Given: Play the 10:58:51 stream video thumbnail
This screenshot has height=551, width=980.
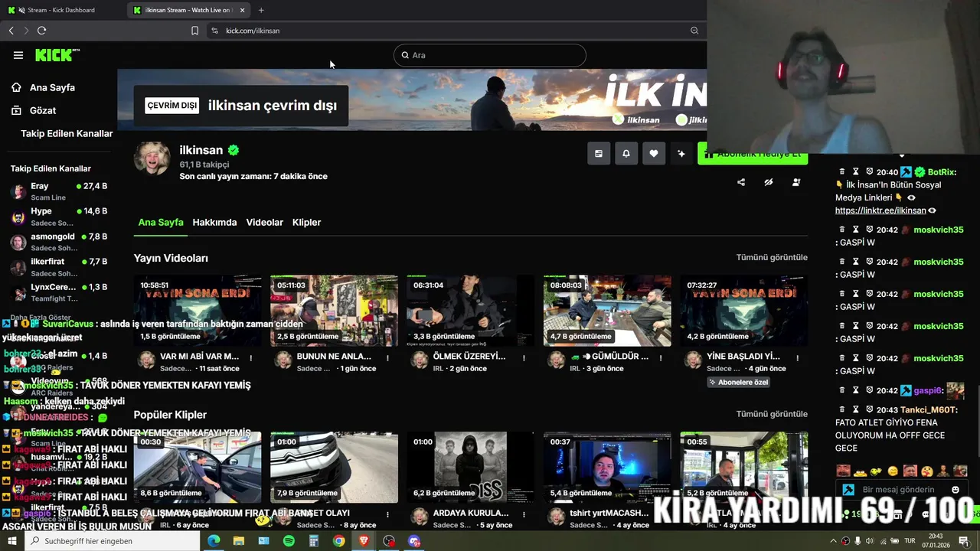Looking at the screenshot, I should pyautogui.click(x=198, y=311).
